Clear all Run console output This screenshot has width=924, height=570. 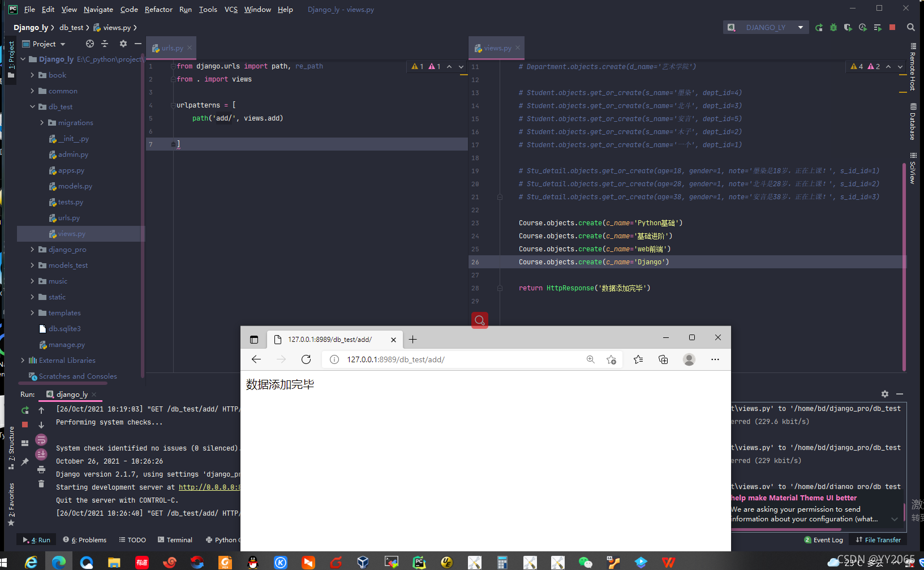41,483
